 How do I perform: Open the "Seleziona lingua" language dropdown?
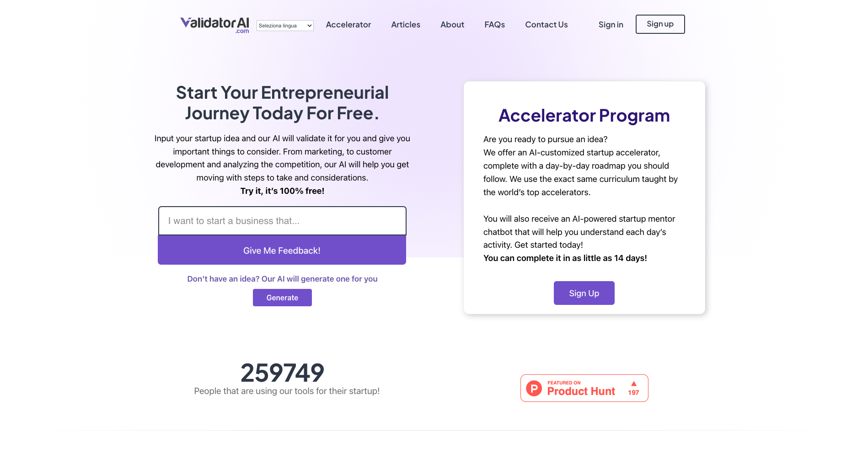tap(284, 26)
